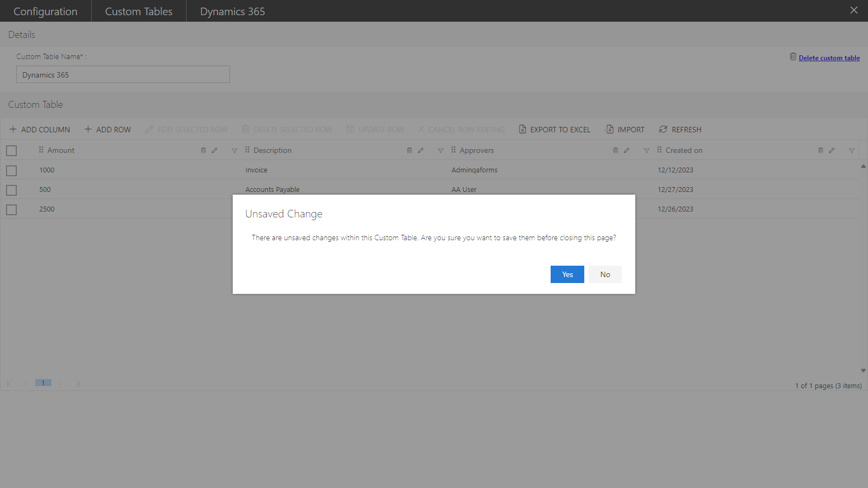Screen dimensions: 868x488
Task: Open the filter for the Description column
Action: coord(441,151)
